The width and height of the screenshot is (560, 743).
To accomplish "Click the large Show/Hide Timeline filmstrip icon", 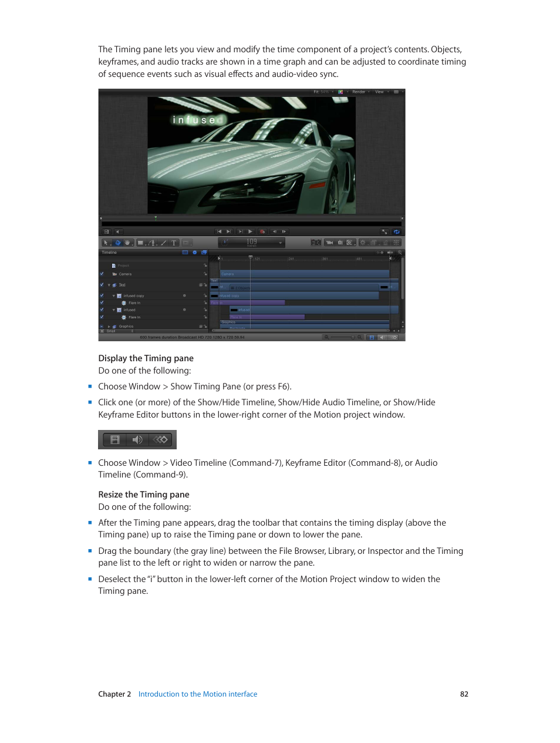I will click(115, 439).
